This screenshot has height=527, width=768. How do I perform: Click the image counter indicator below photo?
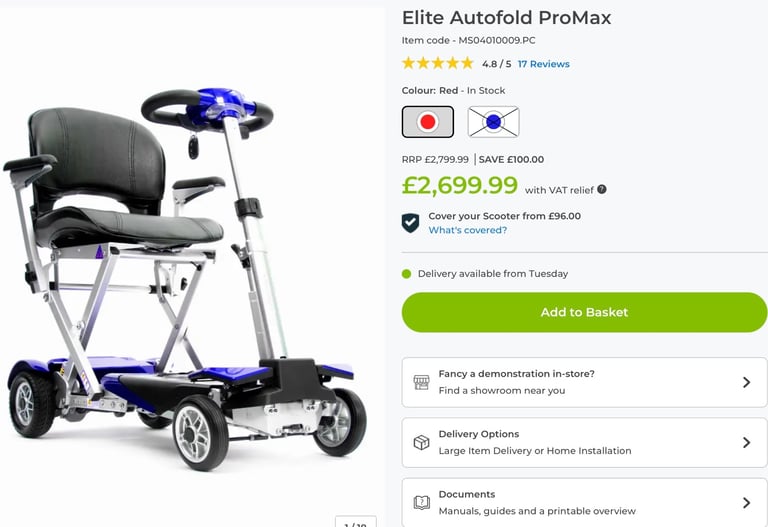click(x=356, y=522)
